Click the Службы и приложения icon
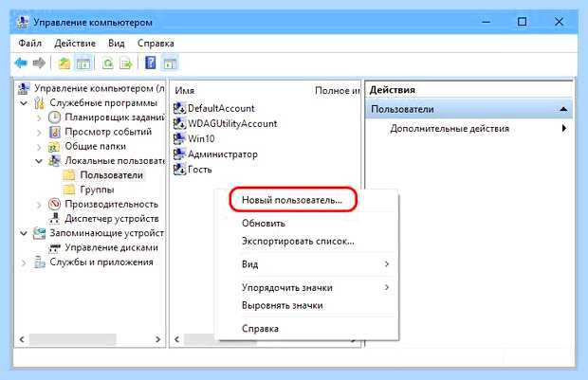Viewport: 588px width, 380px height. [40, 262]
